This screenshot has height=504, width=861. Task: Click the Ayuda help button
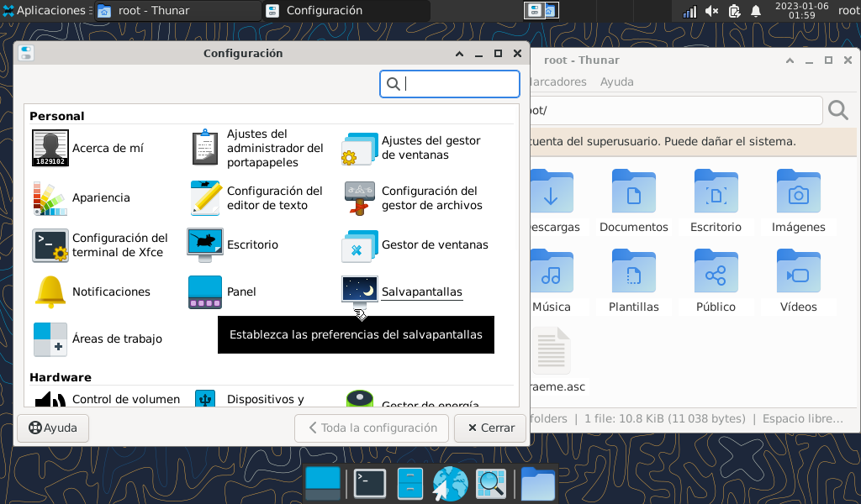tap(53, 428)
